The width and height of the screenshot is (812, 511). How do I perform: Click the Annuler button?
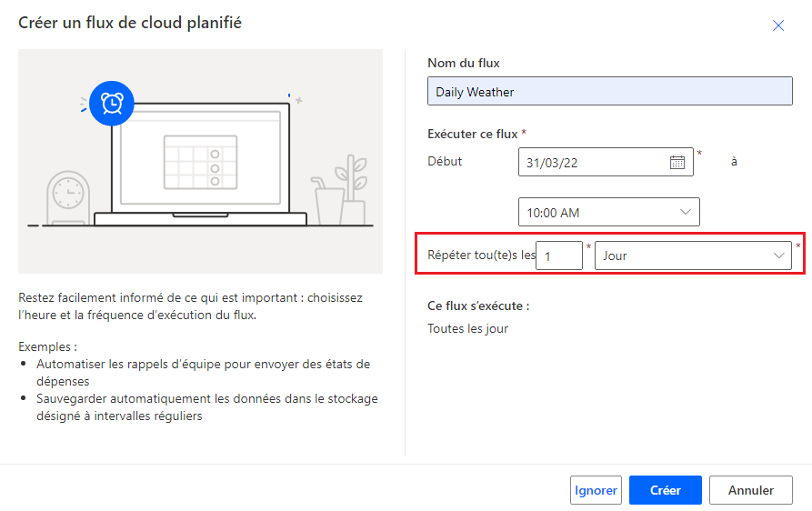coord(751,490)
